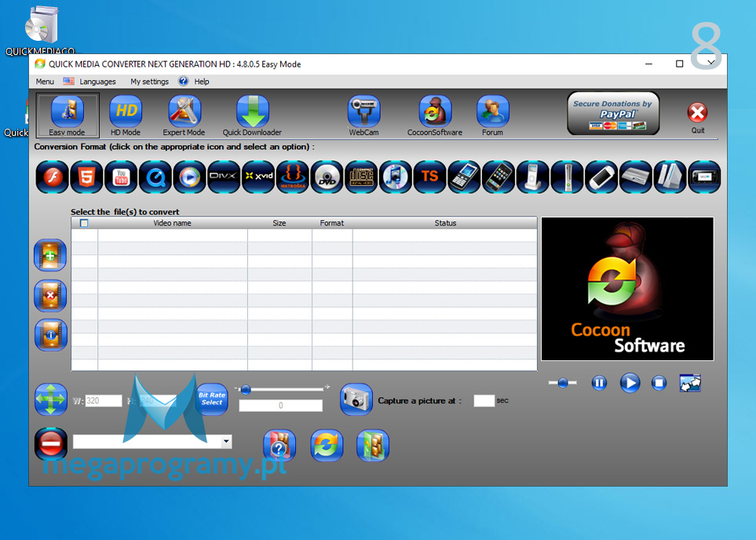Open the green output folder film icon
Viewport: 756px width, 540px height.
click(373, 445)
